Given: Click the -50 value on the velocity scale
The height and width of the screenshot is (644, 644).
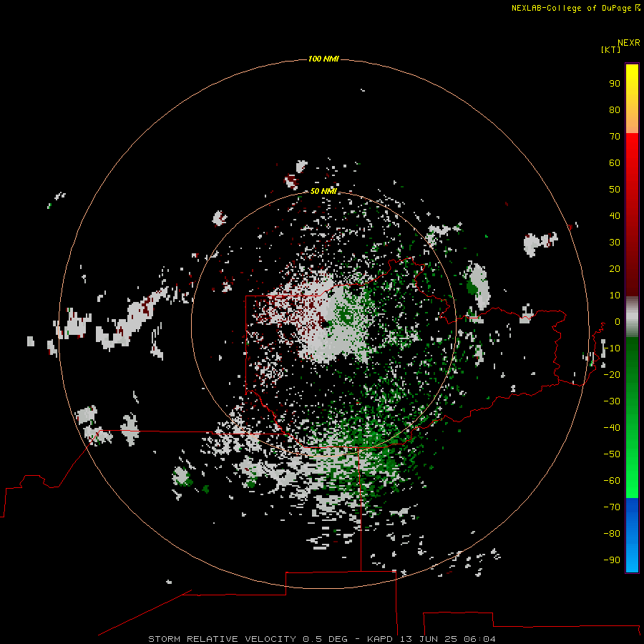Looking at the screenshot, I should coord(612,454).
